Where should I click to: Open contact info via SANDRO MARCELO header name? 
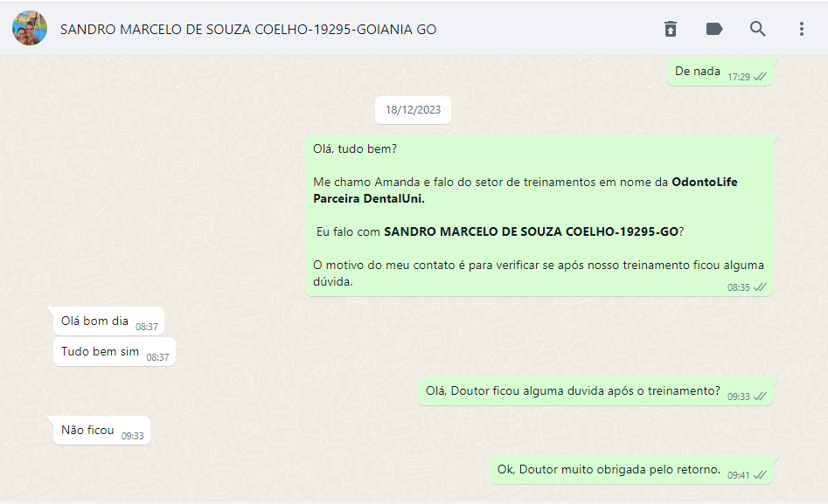pyautogui.click(x=248, y=30)
